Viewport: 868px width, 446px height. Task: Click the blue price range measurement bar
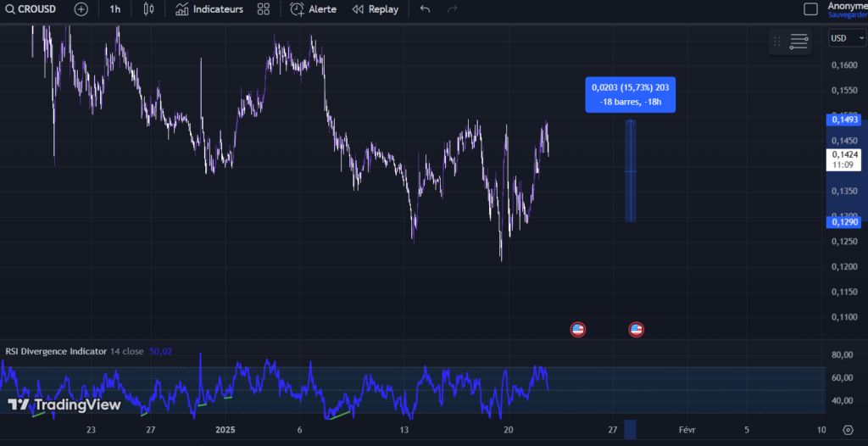pyautogui.click(x=630, y=171)
